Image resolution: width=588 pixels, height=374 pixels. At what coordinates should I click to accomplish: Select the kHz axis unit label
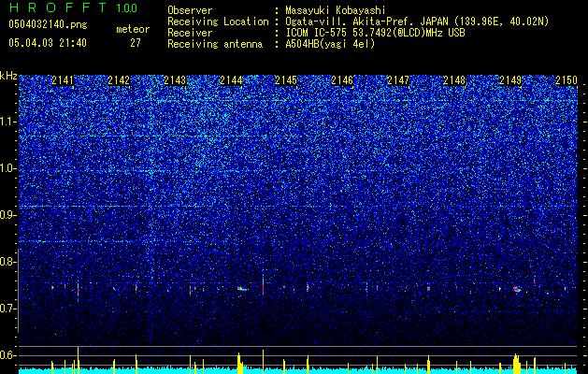pos(8,76)
